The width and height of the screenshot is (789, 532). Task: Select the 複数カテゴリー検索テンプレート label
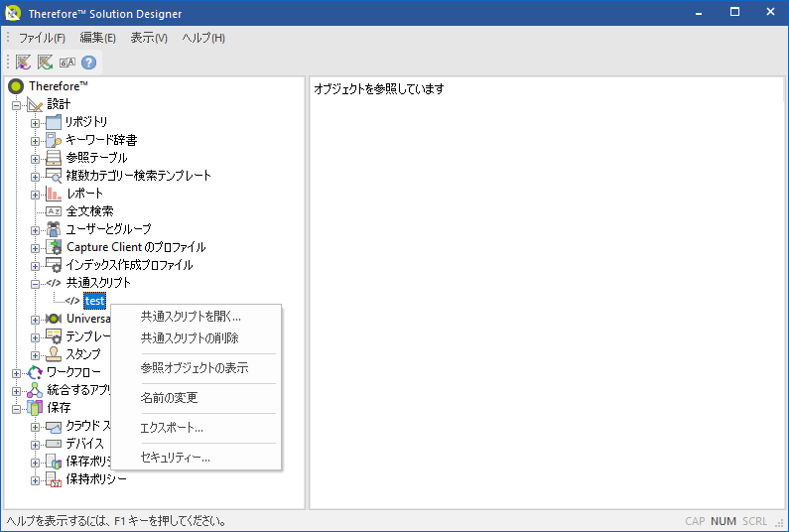(138, 176)
